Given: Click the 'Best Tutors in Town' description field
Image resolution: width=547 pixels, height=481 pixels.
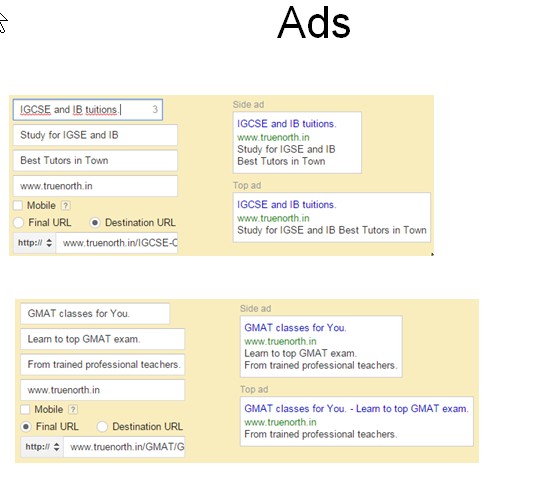Looking at the screenshot, I should [95, 160].
